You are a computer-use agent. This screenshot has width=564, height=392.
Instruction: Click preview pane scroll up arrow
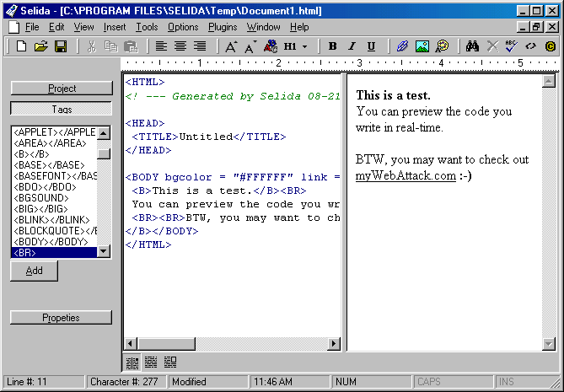pos(549,81)
